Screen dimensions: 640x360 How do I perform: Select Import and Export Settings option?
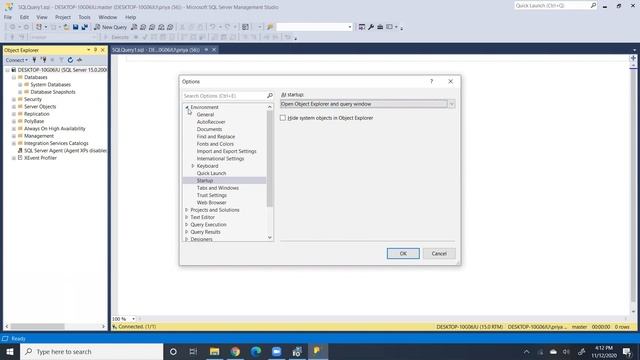[x=227, y=151]
